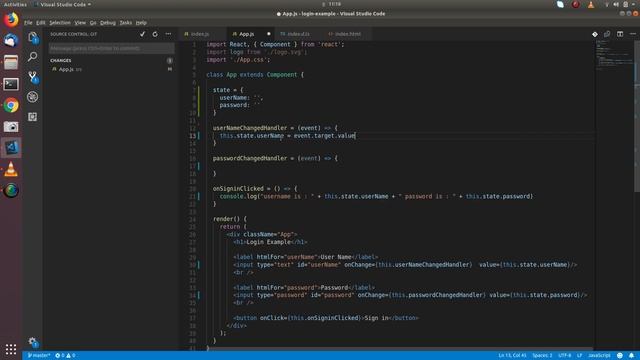
Task: Open the Source Control view icon
Action: (33, 77)
